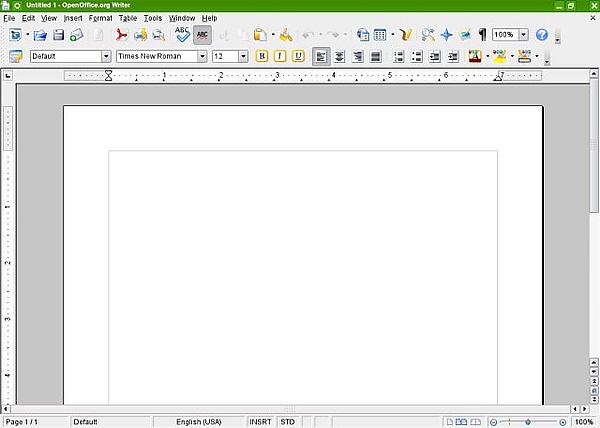Open the Table menu
The width and height of the screenshot is (600, 428).
(x=128, y=18)
